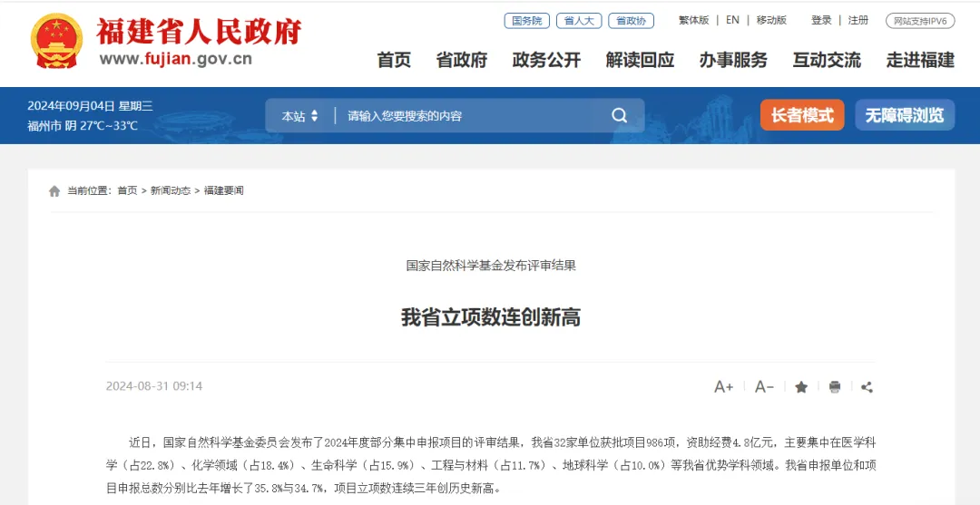Click the home icon in breadcrumb
This screenshot has width=980, height=505.
tap(55, 191)
